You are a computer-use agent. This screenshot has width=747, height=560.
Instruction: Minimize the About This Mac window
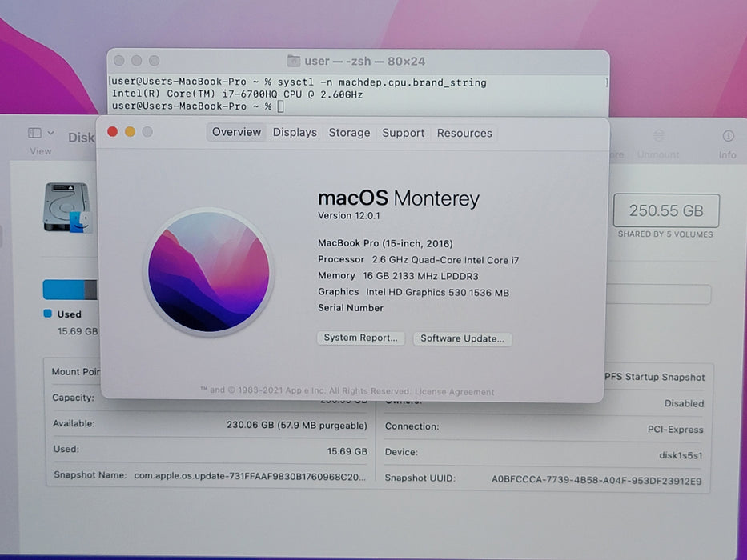(130, 132)
